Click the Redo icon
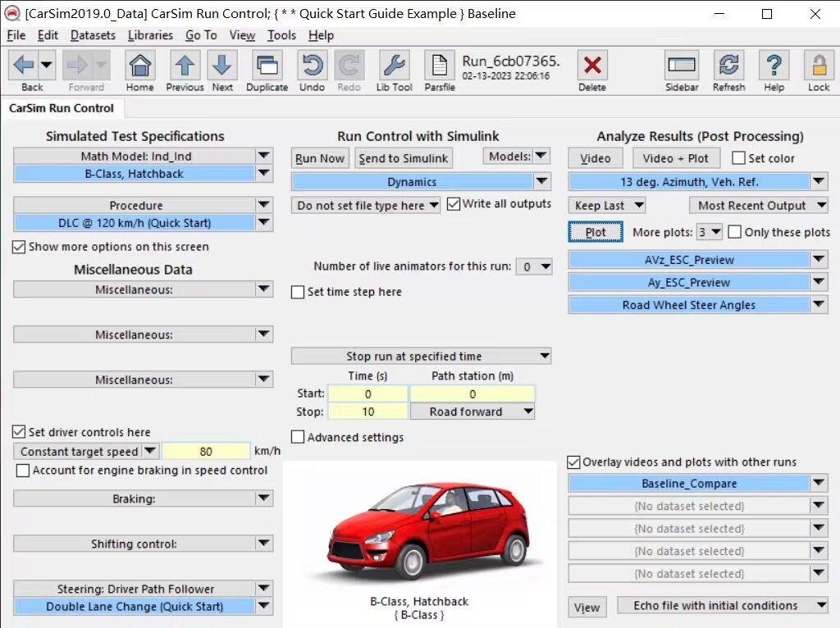 (x=349, y=66)
